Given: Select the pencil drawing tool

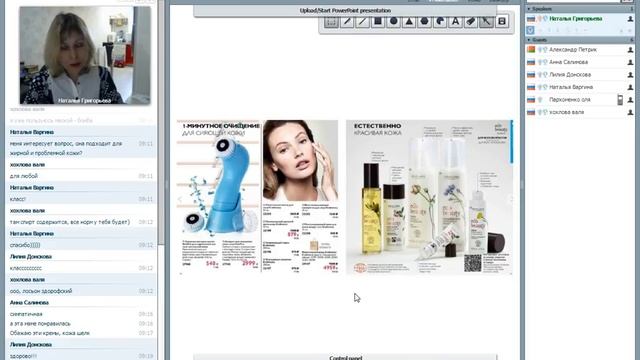Looking at the screenshot, I should pyautogui.click(x=347, y=21).
